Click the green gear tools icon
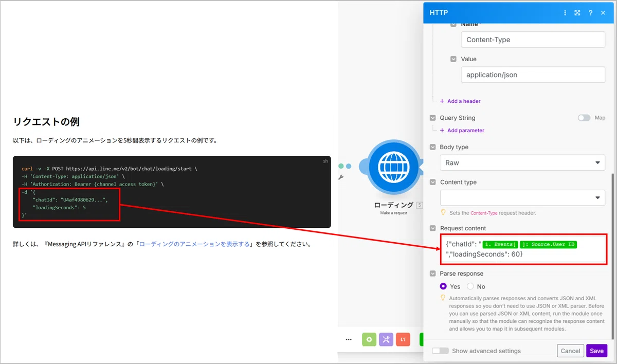This screenshot has height=364, width=617. pyautogui.click(x=369, y=340)
